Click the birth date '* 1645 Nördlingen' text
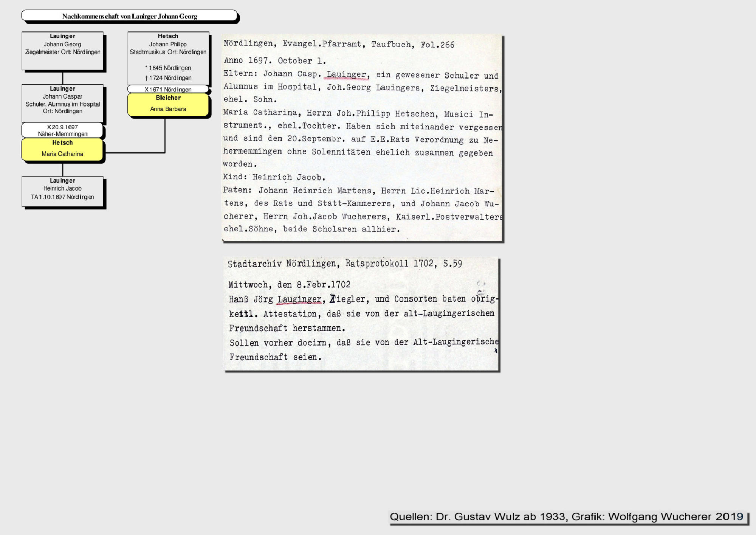Viewport: 756px width, 535px height. click(x=168, y=68)
